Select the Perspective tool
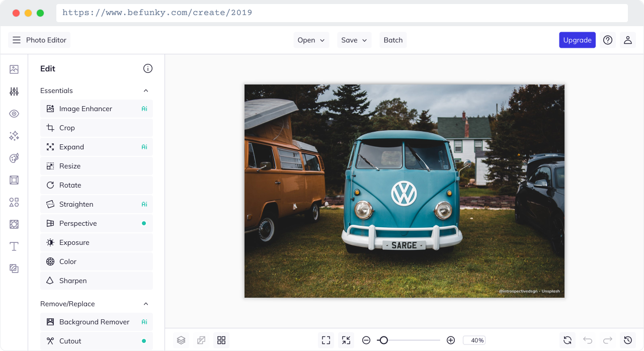644x351 pixels. 97,223
